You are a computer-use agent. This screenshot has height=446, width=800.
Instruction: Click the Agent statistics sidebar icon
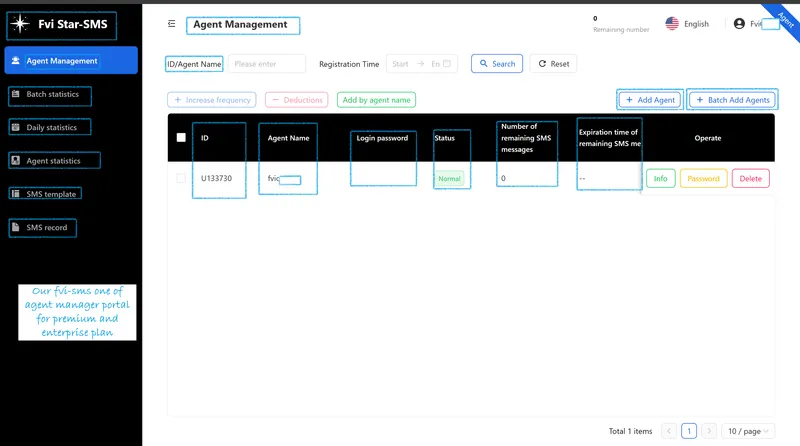click(x=16, y=160)
